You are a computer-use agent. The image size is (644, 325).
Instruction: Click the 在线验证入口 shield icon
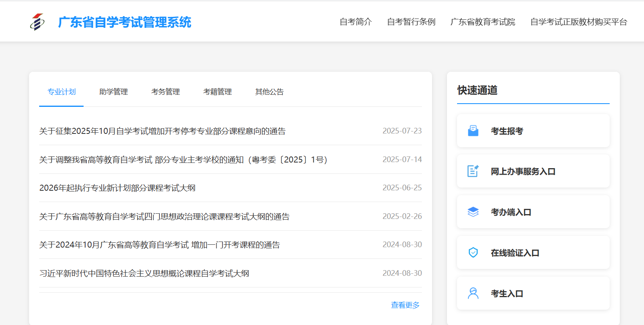tap(473, 253)
